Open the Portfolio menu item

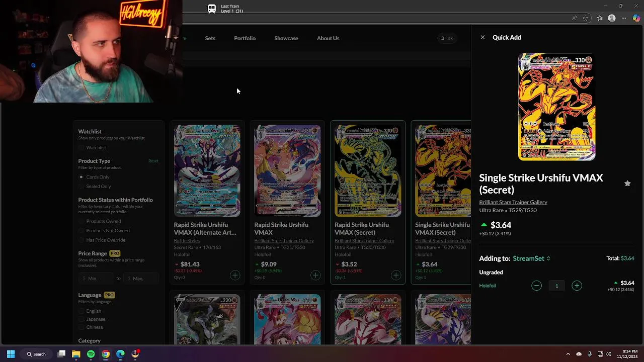tap(245, 38)
